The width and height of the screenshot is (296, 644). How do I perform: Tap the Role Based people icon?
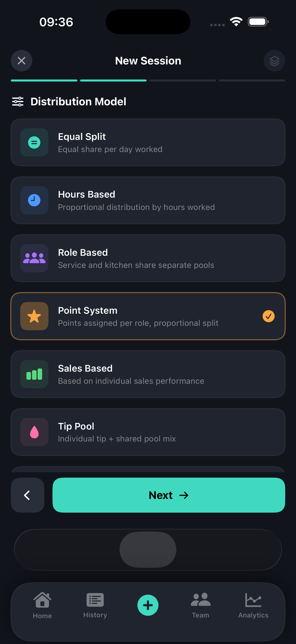coord(34,258)
